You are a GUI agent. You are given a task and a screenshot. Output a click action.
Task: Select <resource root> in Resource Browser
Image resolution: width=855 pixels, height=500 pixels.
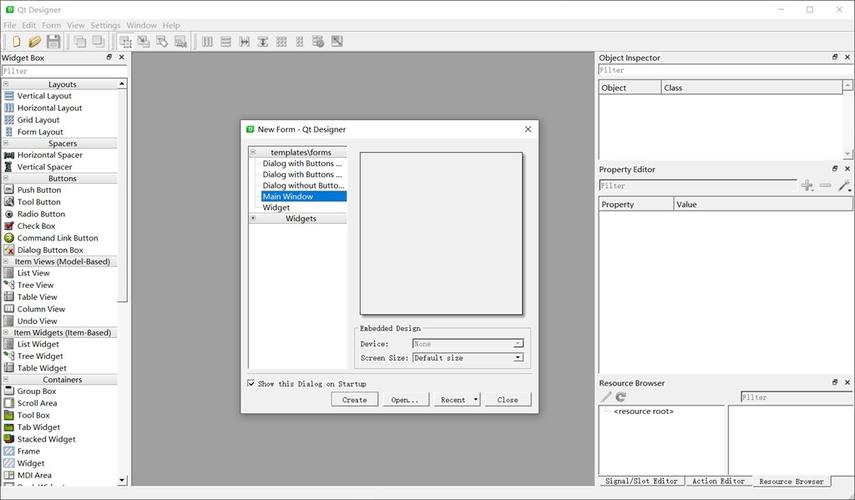[x=643, y=411]
